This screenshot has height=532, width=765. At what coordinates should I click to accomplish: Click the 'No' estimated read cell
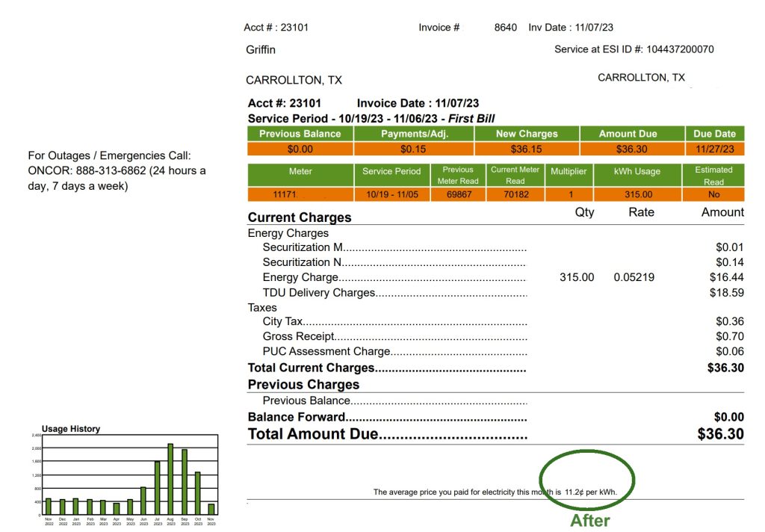[x=713, y=194]
